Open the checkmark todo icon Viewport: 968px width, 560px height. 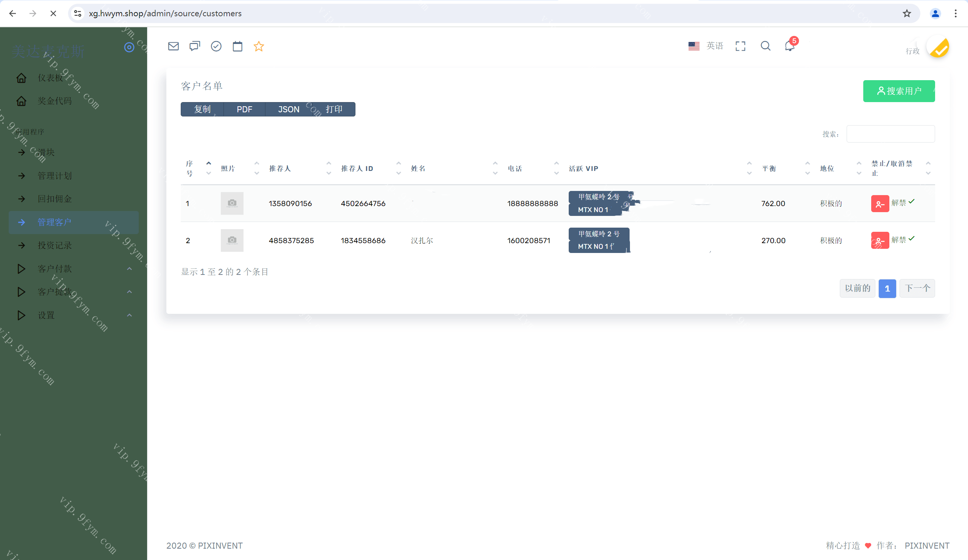pyautogui.click(x=216, y=47)
